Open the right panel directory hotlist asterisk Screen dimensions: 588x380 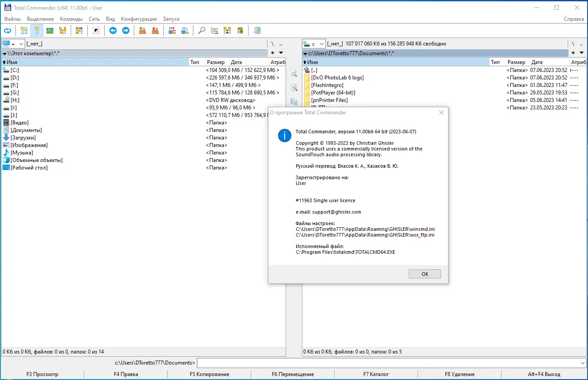[x=573, y=53]
